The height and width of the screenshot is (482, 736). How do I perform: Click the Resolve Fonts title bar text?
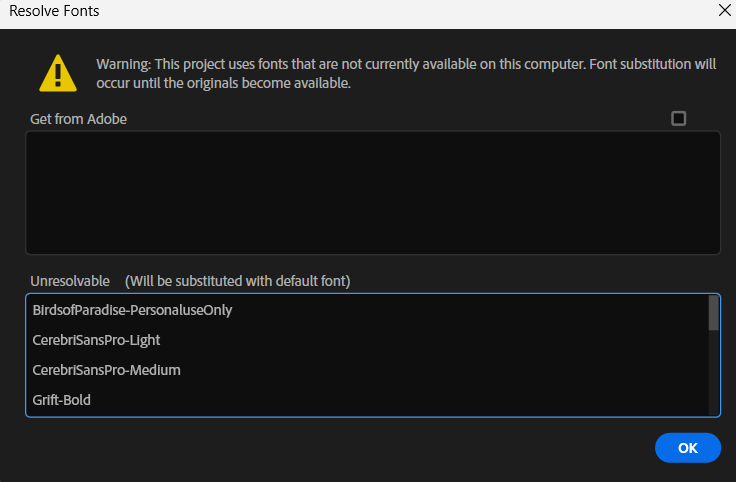click(54, 11)
